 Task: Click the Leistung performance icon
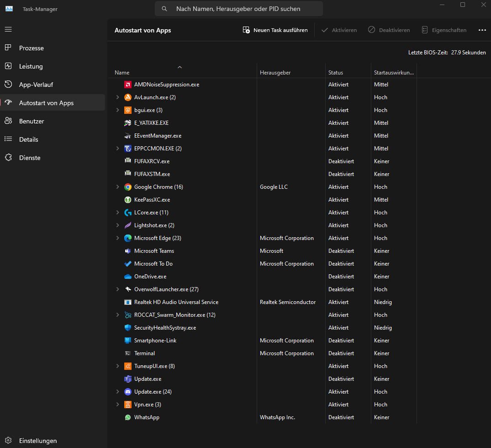pos(9,66)
